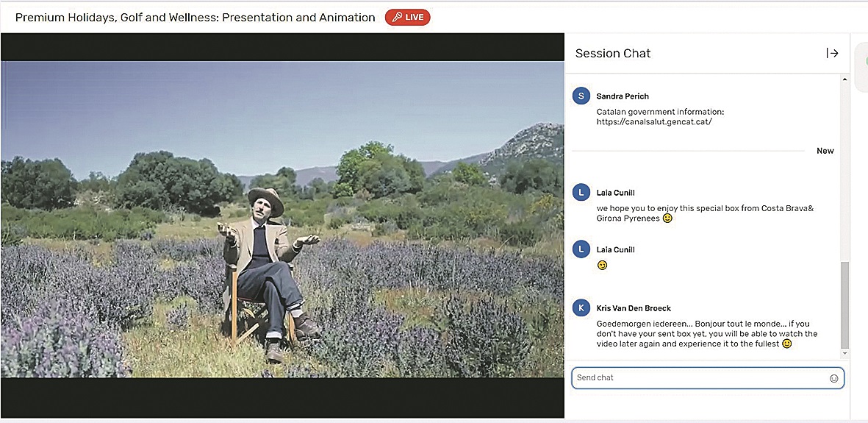Screen dimensions: 868x423
Task: Click the 'Premium Holidays, Golf and Wellness' session title
Action: click(195, 18)
